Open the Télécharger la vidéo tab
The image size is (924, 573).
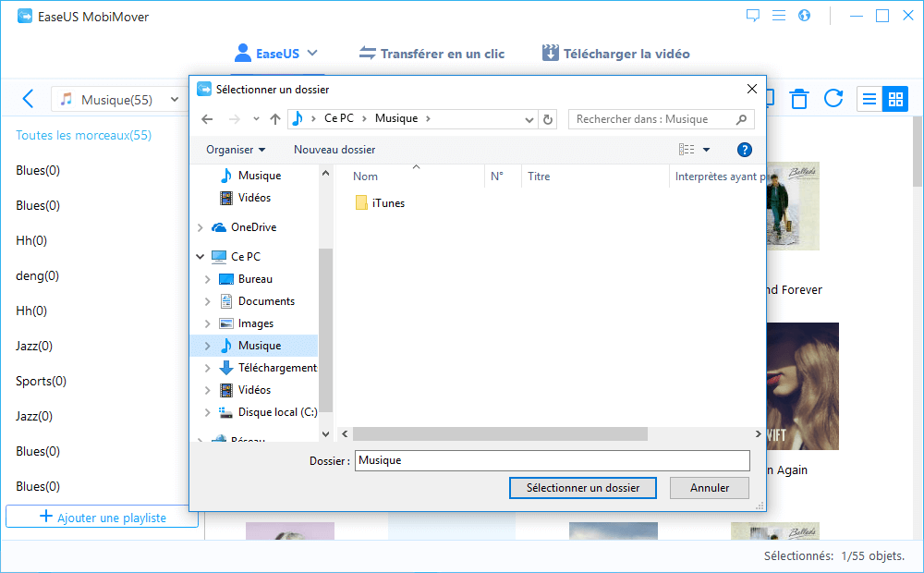(x=615, y=54)
